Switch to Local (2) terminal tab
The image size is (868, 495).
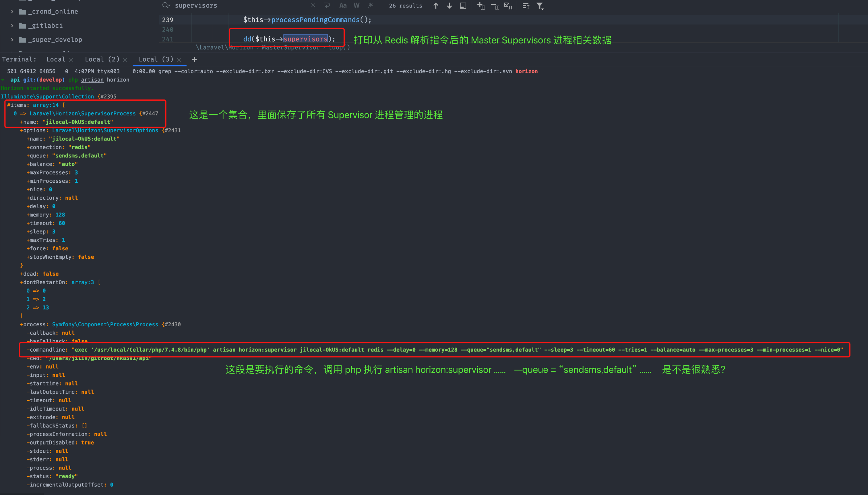102,59
